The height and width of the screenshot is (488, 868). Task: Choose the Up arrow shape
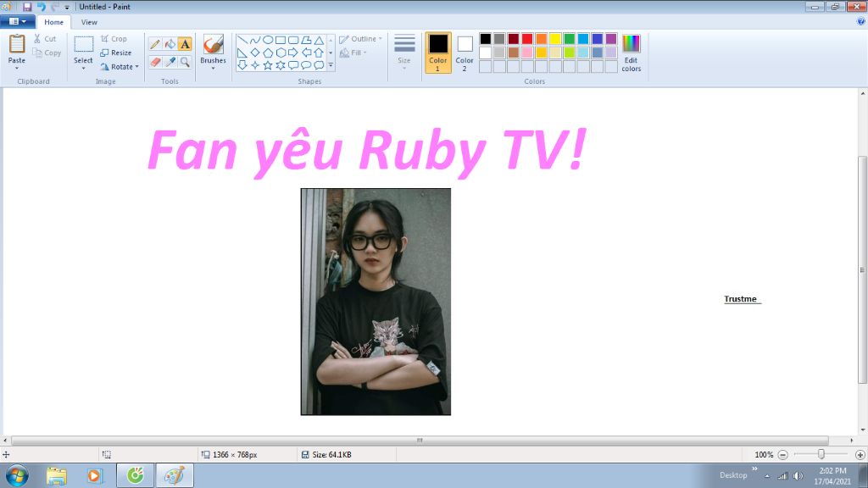pyautogui.click(x=319, y=53)
